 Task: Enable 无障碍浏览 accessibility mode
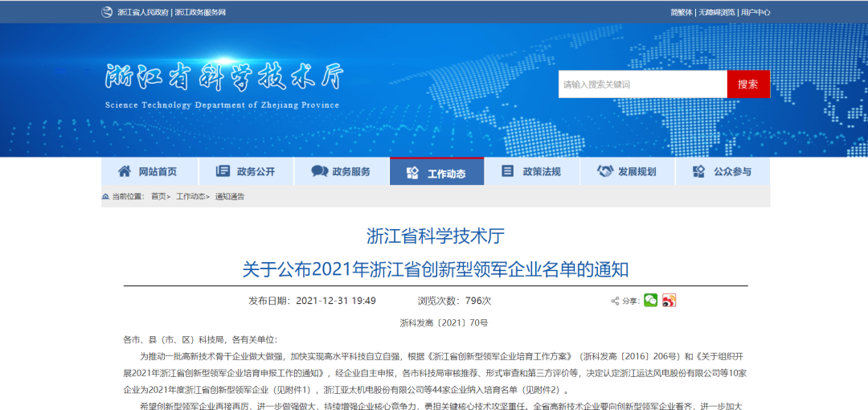click(716, 12)
